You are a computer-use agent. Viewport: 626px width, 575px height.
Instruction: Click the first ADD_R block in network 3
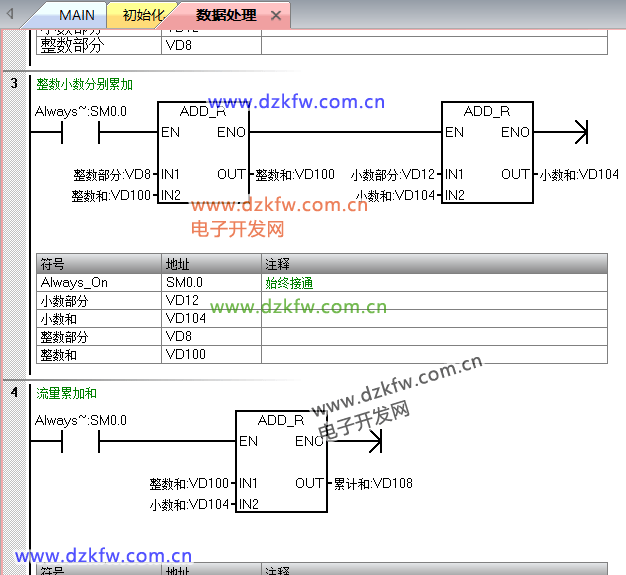click(x=203, y=153)
